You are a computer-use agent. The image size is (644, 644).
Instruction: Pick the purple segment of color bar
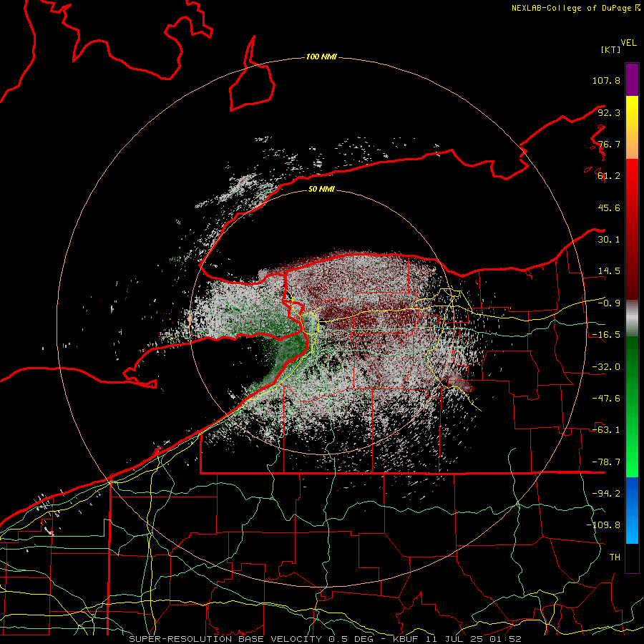(632, 79)
